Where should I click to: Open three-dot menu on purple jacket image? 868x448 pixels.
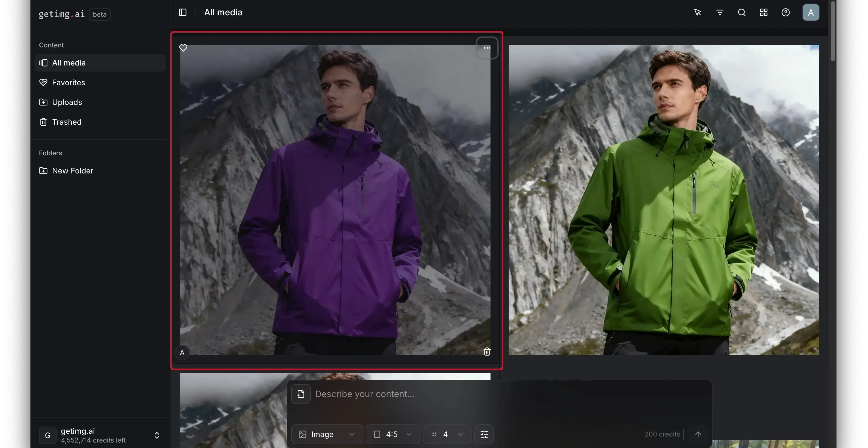pyautogui.click(x=487, y=48)
